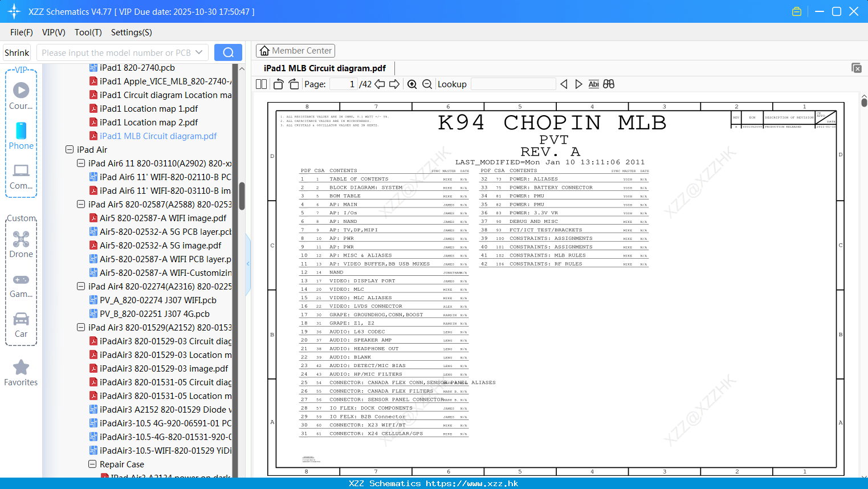Find previous lookup result triangle
This screenshot has height=489, width=868.
564,84
